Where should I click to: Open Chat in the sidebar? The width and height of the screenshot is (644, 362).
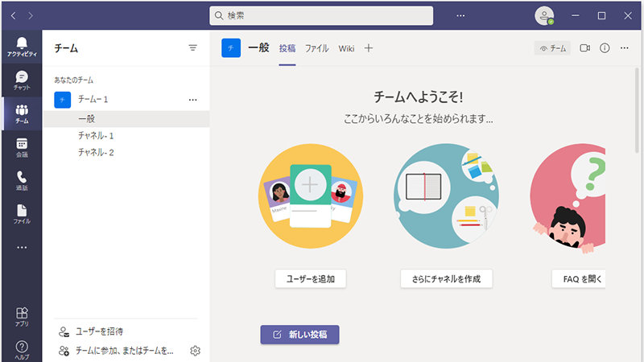22,80
